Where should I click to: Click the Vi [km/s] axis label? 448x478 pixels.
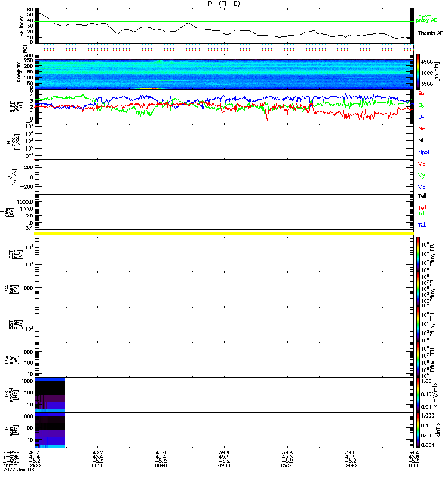coord(14,177)
